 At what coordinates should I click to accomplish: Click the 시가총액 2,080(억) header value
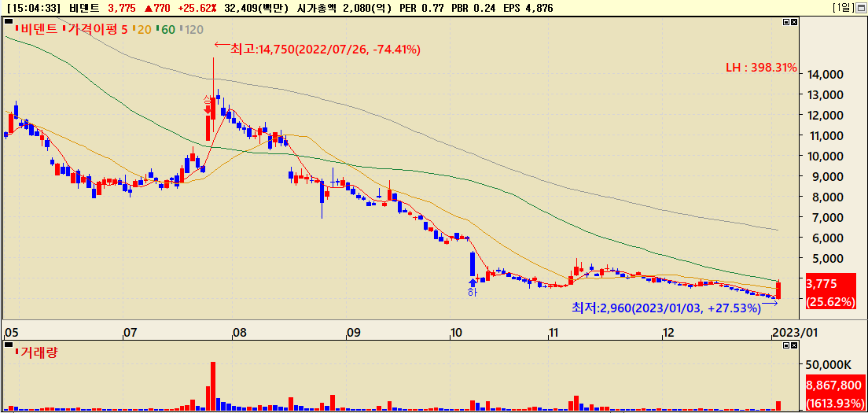(x=344, y=9)
